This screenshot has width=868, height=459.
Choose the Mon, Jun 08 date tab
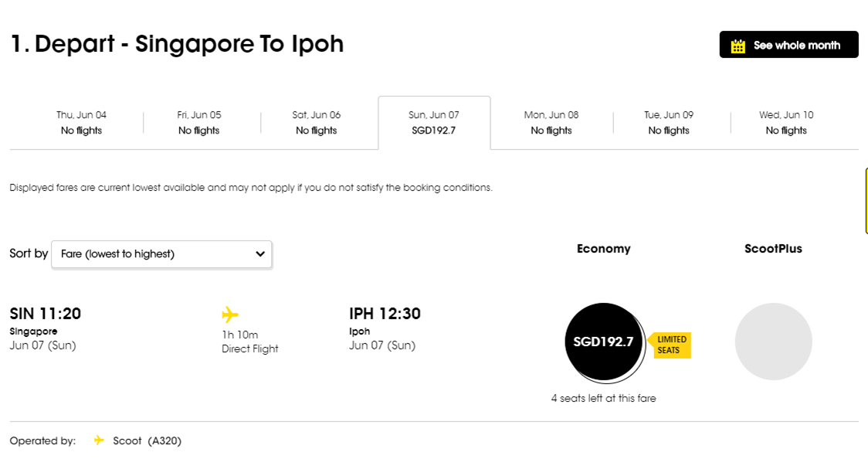point(551,123)
